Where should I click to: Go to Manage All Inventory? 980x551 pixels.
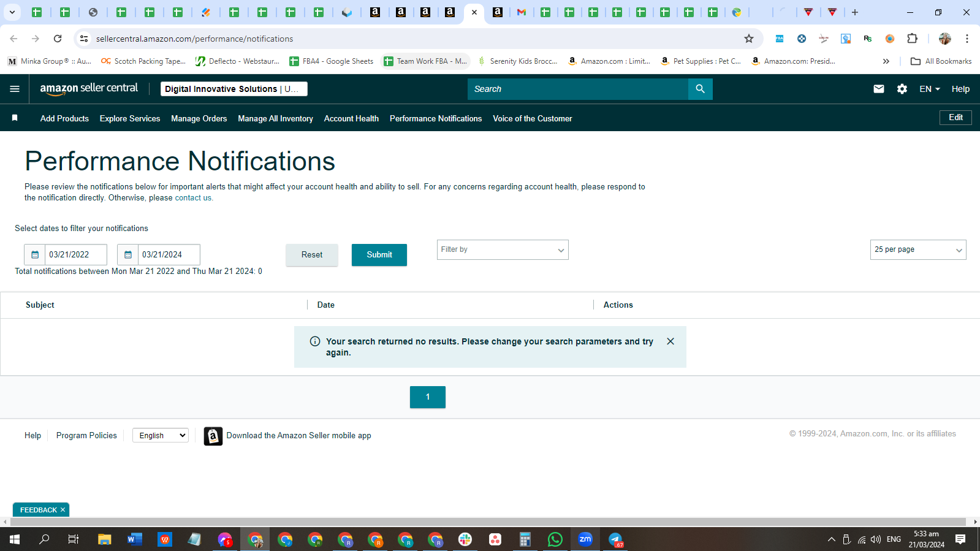point(275,118)
